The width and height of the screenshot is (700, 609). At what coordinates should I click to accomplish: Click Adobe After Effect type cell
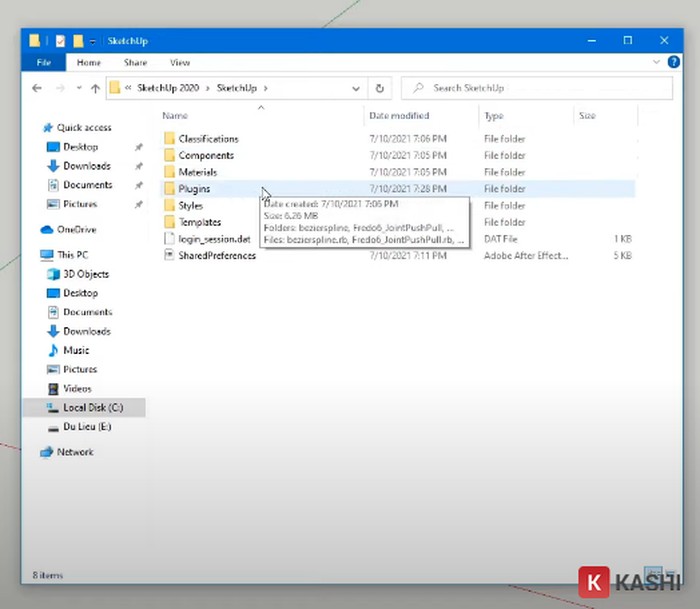point(526,255)
